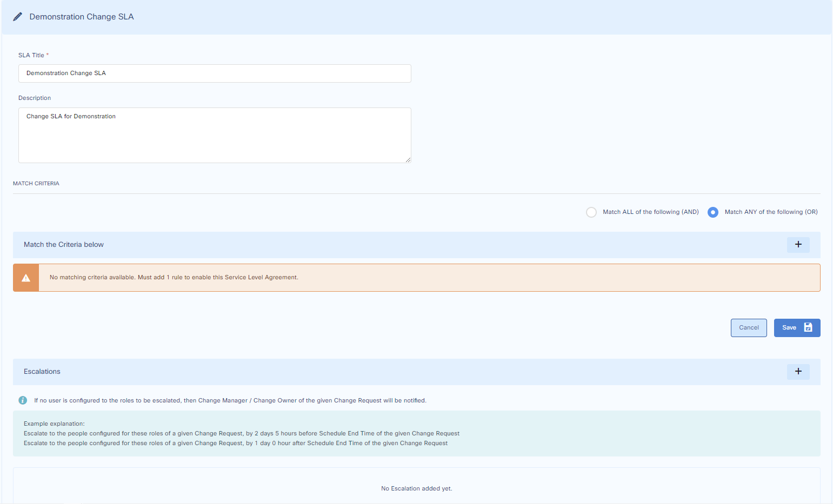Click inside the Description text area
The width and height of the screenshot is (833, 504).
pos(215,135)
